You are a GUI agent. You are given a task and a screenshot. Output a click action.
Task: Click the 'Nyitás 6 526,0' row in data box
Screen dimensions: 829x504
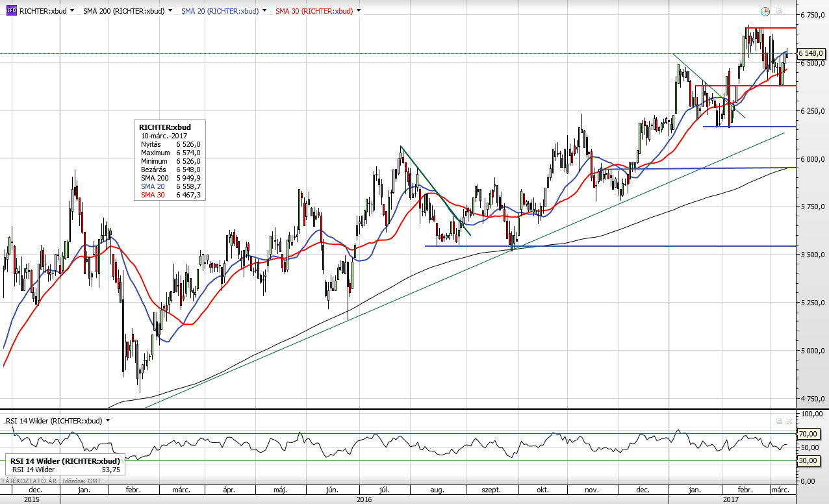pyautogui.click(x=171, y=144)
